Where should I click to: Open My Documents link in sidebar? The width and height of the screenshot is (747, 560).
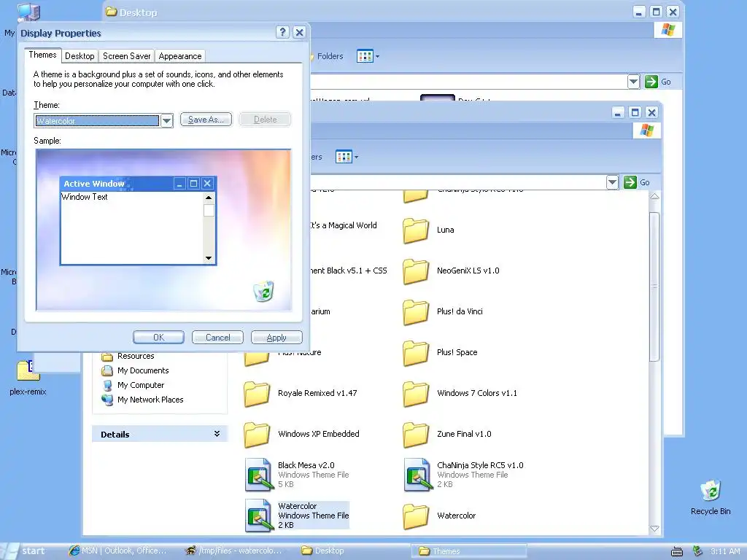click(x=135, y=370)
